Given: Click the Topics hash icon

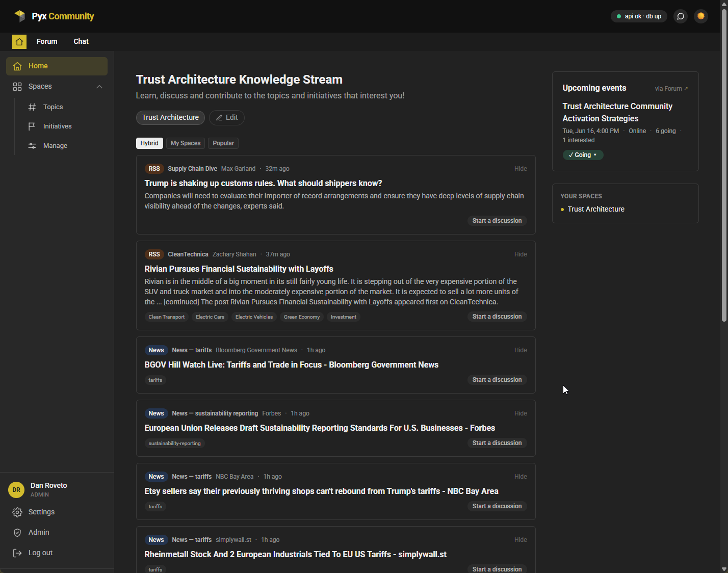Looking at the screenshot, I should 32,107.
